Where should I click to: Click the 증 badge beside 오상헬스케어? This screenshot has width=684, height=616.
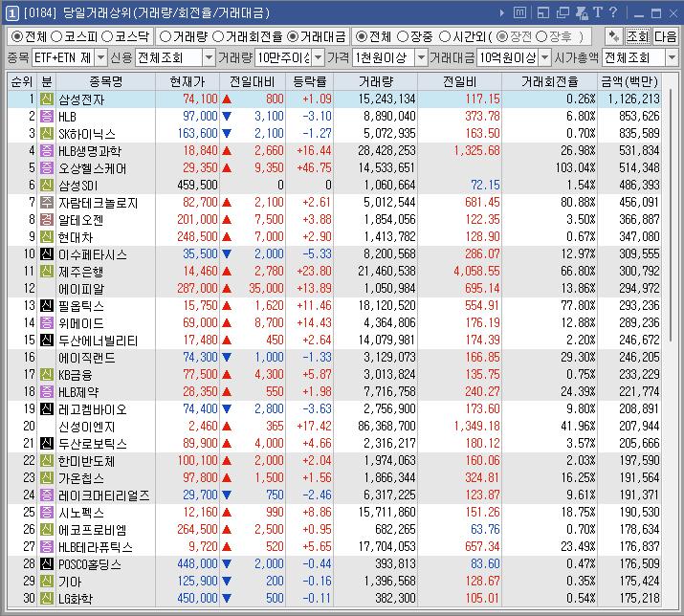click(47, 167)
